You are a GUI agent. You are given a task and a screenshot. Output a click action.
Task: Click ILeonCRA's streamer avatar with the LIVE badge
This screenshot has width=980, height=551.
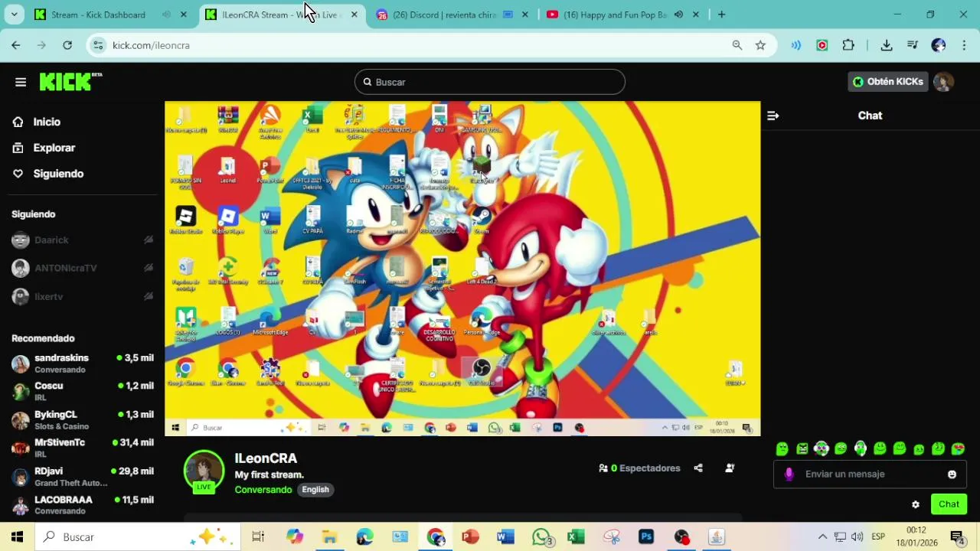(x=204, y=471)
